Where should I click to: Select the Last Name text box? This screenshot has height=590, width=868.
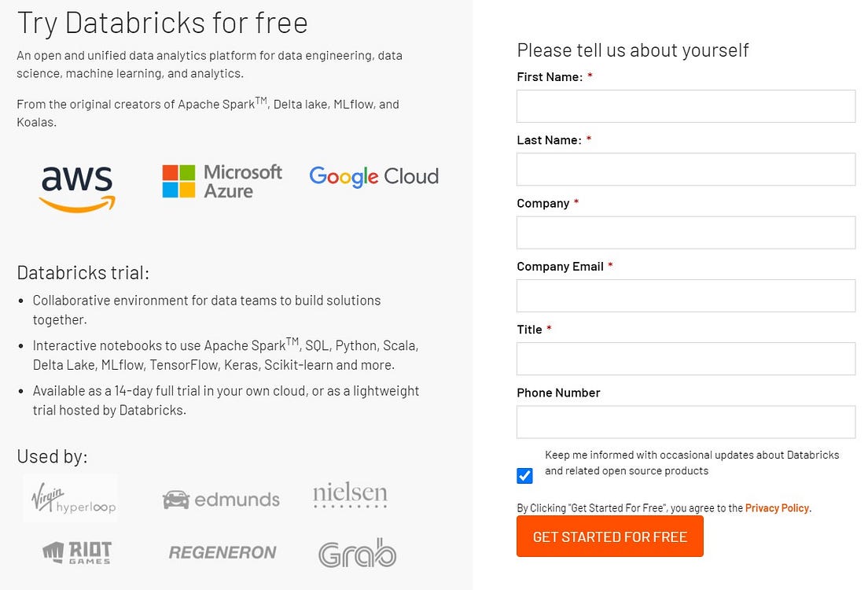pos(686,169)
